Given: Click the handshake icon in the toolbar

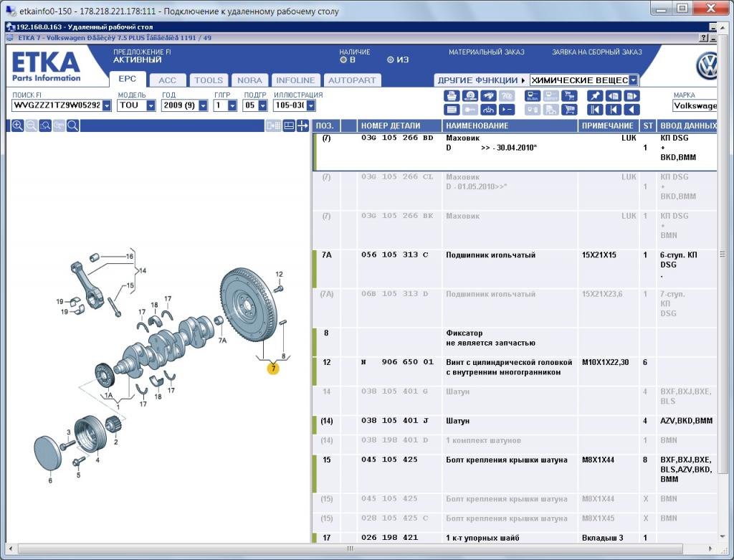Looking at the screenshot, I should pyautogui.click(x=488, y=96).
